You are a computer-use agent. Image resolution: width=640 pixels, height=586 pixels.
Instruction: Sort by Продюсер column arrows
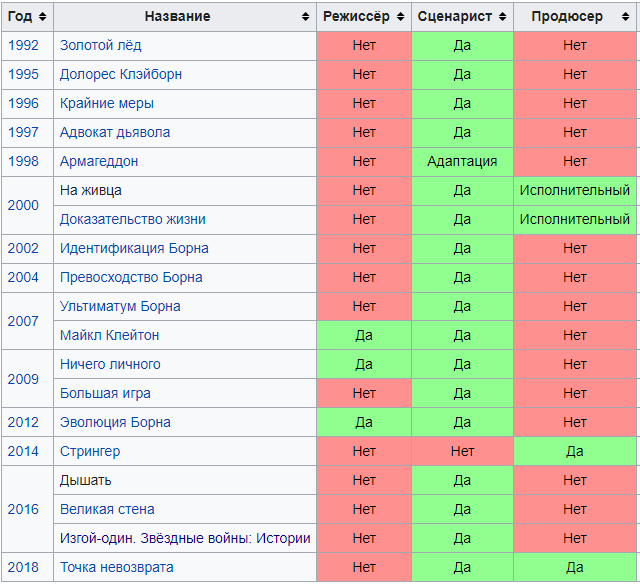pos(628,17)
